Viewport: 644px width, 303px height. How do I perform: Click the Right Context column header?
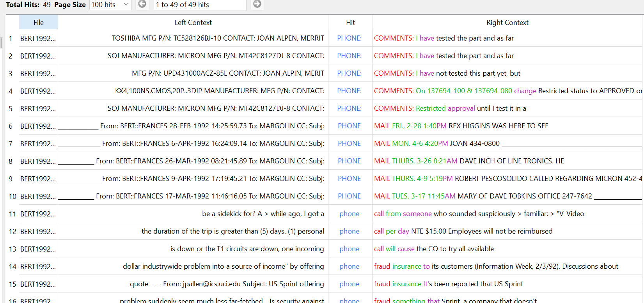tap(507, 23)
